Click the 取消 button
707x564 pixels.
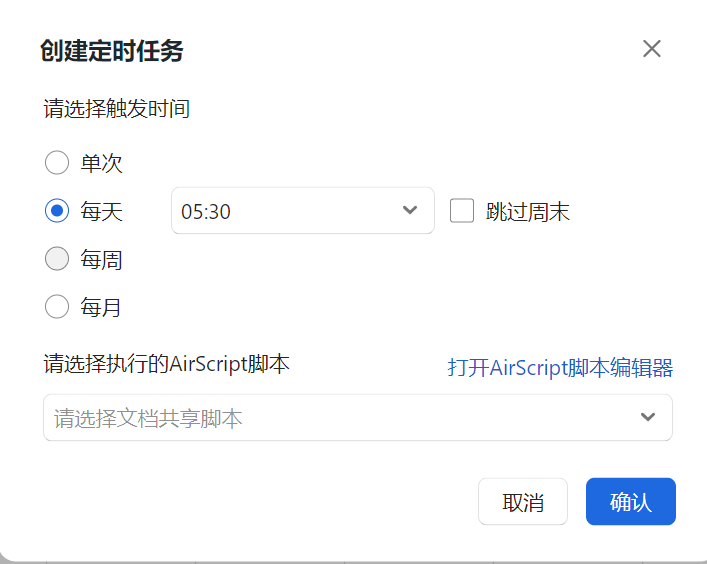click(523, 502)
